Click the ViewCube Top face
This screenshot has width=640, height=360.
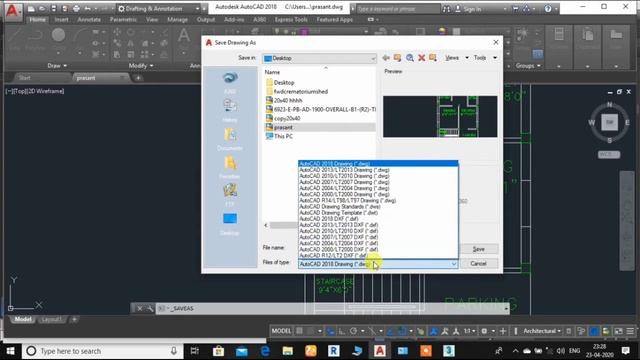tap(609, 122)
